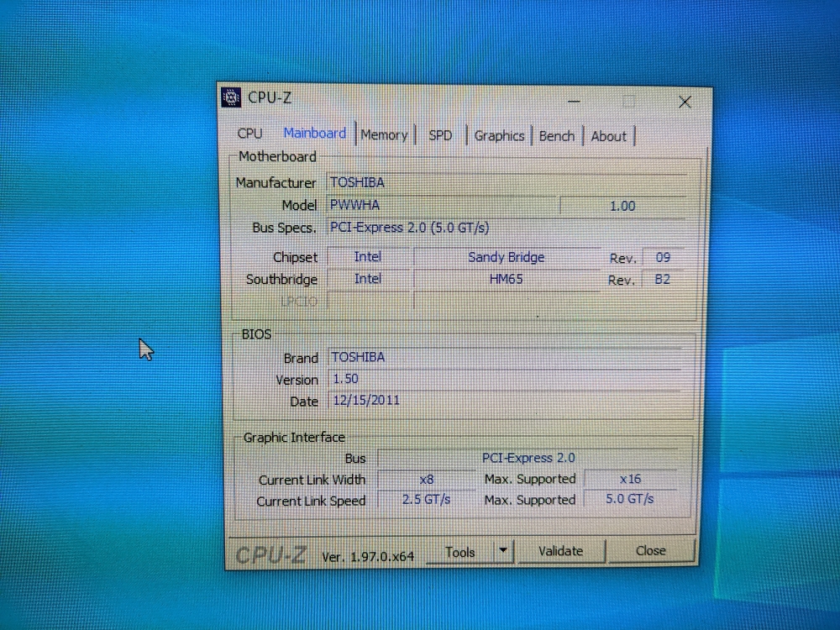The height and width of the screenshot is (630, 840).
Task: Click the Model field PWWHA
Action: tap(442, 205)
